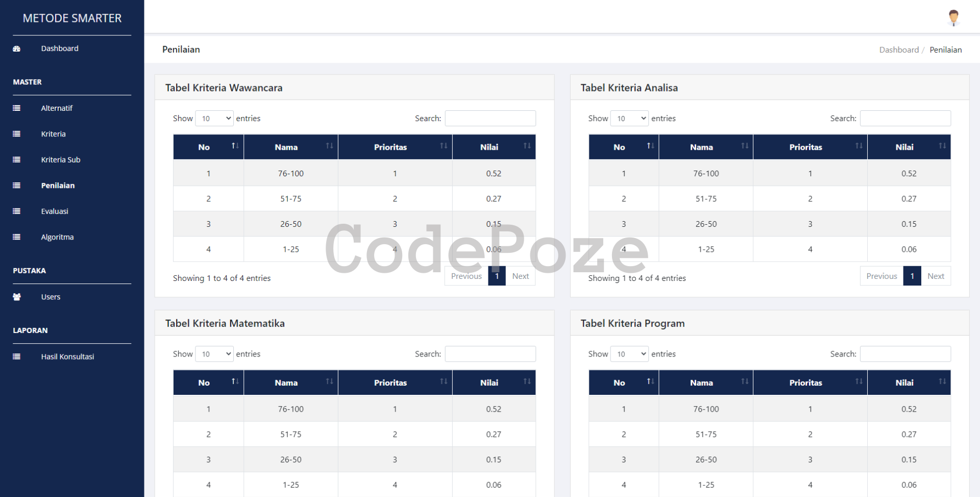Click Dashboard link in the breadcrumb

click(898, 50)
